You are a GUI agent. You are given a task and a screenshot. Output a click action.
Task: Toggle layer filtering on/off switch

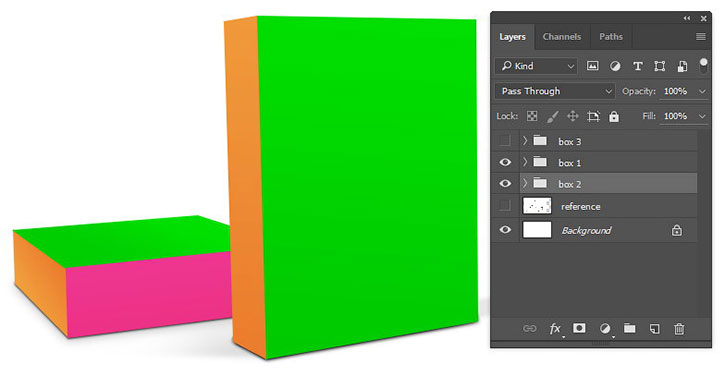point(703,65)
